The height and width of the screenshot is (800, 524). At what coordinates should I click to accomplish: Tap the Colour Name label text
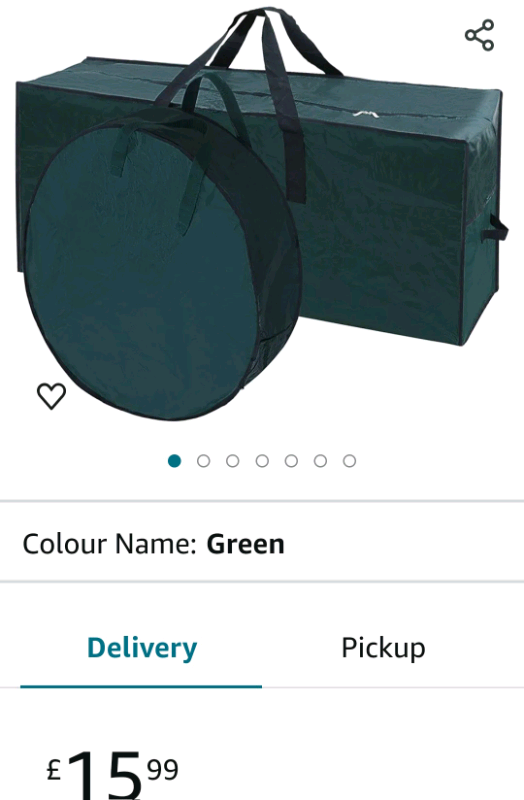pyautogui.click(x=110, y=544)
